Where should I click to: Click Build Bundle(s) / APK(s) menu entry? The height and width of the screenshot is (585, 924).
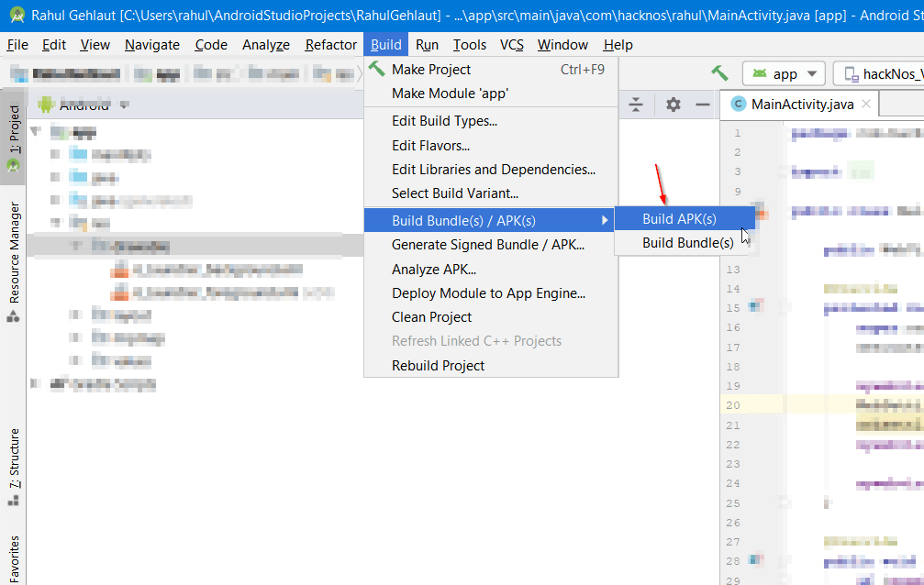click(x=489, y=220)
